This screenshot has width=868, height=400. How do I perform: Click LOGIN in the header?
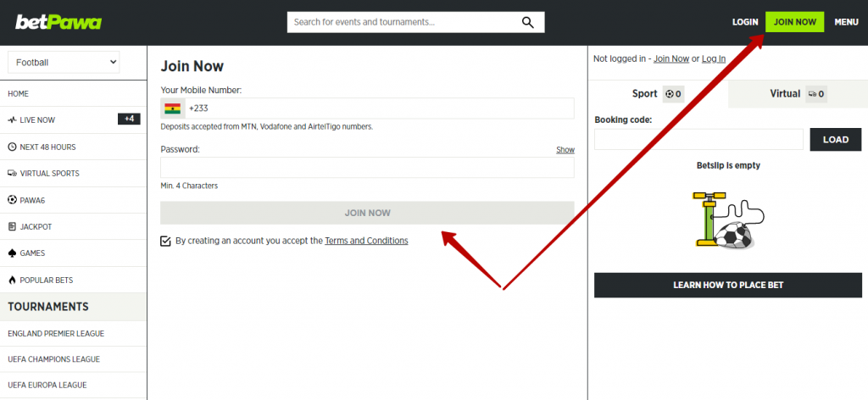[745, 22]
